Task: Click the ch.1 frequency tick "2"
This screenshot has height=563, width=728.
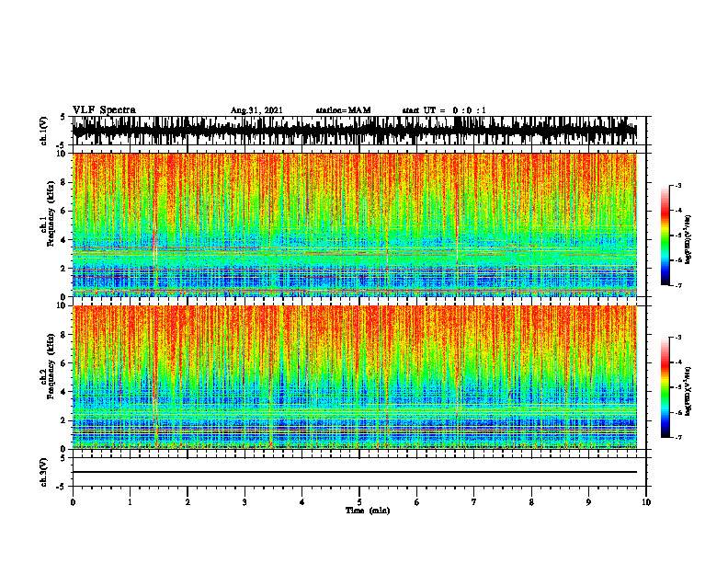Action: [x=64, y=269]
